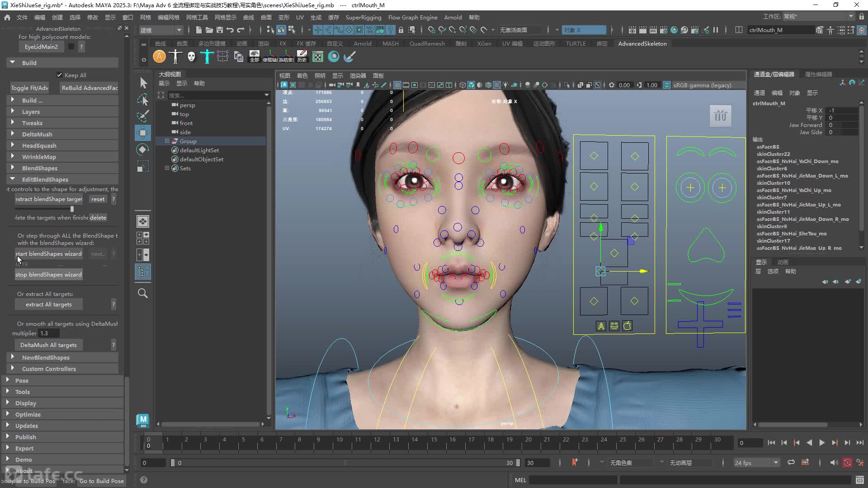The width and height of the screenshot is (868, 488).
Task: Toggle the Keep All checkbox
Action: (59, 75)
